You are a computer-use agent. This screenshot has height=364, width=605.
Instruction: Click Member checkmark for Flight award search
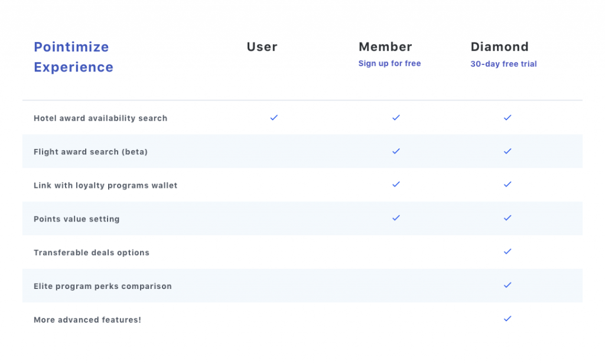point(396,151)
